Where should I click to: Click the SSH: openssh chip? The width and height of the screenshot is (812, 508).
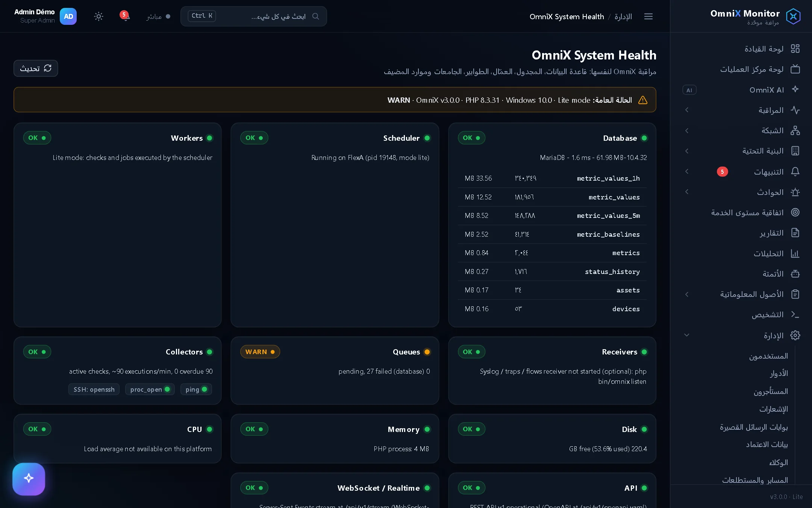tap(94, 389)
